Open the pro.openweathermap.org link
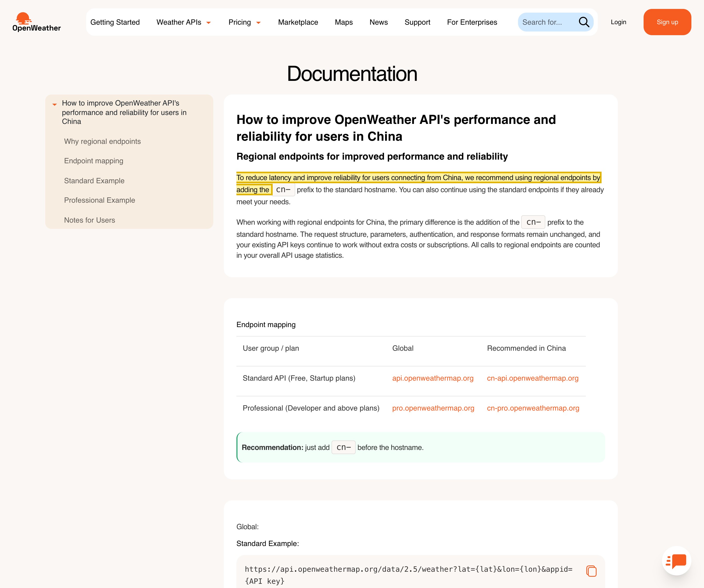The image size is (704, 588). pos(433,408)
